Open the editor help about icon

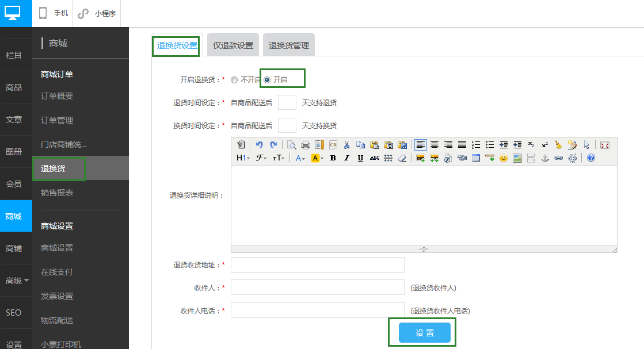(591, 158)
